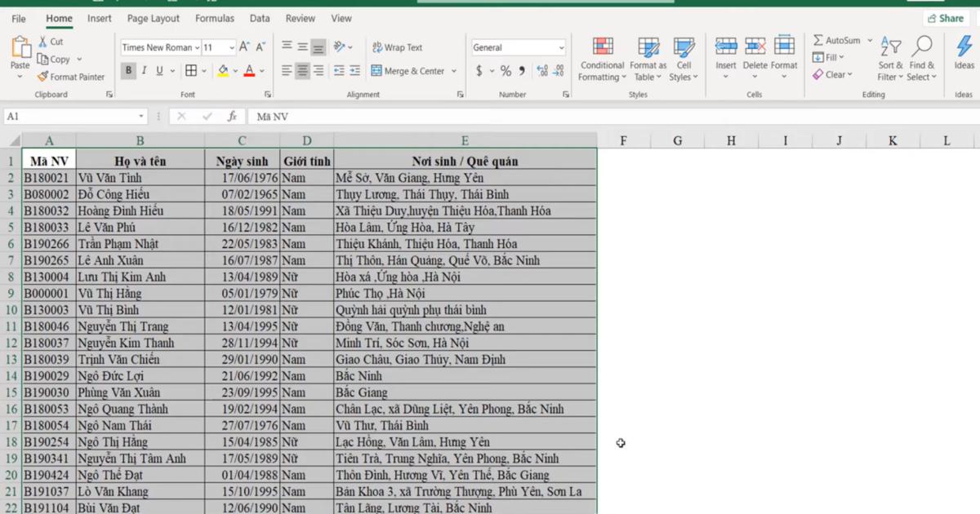Open Sort & Filter options

[x=890, y=59]
